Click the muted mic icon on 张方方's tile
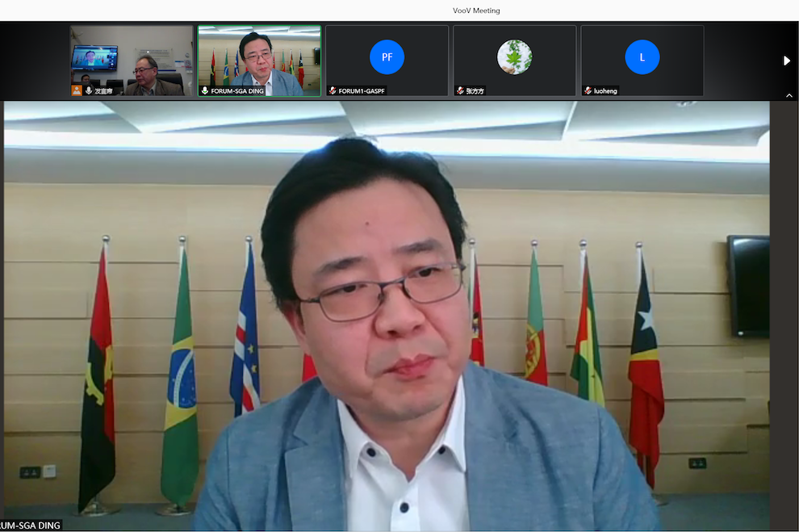Image resolution: width=799 pixels, height=532 pixels. tap(460, 91)
